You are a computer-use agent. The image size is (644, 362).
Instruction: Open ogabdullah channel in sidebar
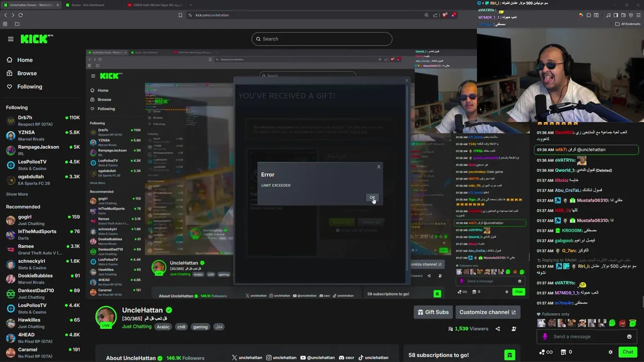pyautogui.click(x=42, y=179)
